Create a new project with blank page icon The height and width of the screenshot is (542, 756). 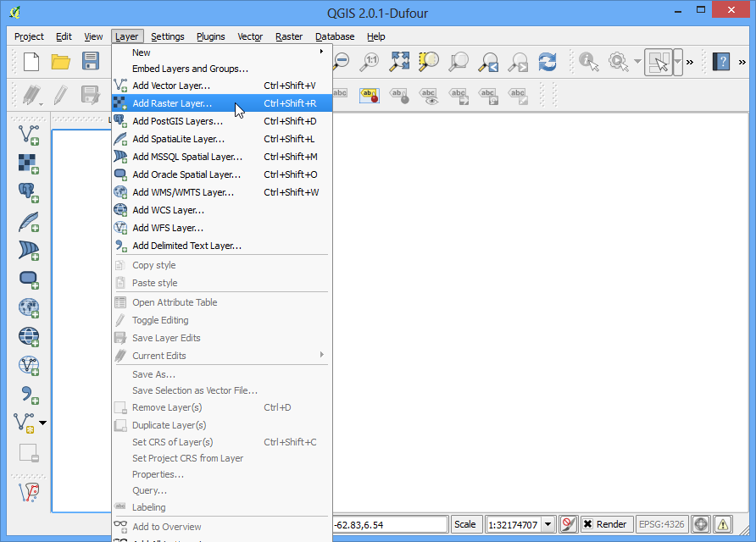pyautogui.click(x=31, y=62)
